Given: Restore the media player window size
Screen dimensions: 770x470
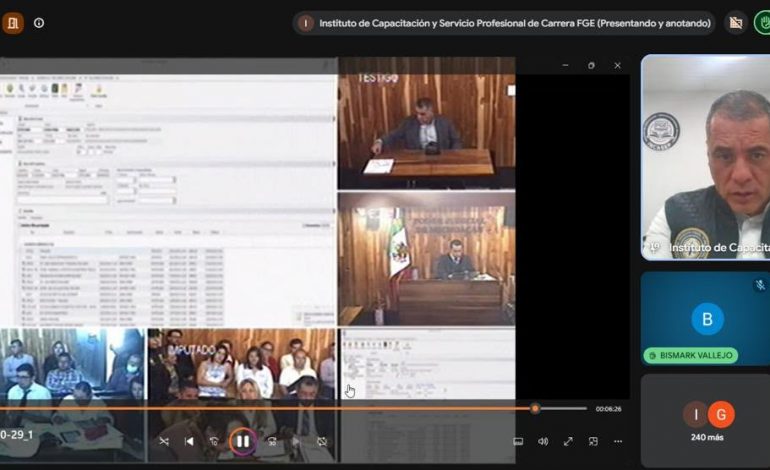Looking at the screenshot, I should (x=591, y=65).
